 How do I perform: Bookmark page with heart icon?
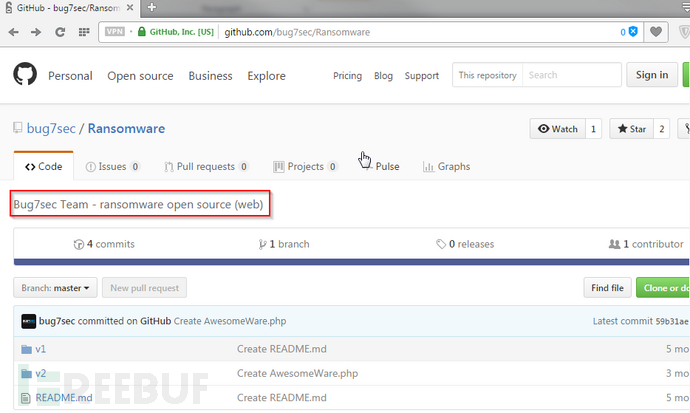point(656,32)
